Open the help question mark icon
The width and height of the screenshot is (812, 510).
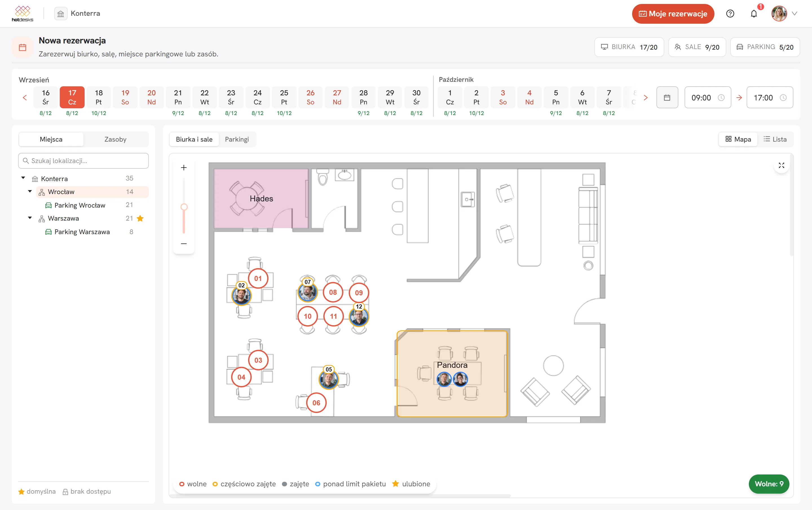click(x=730, y=14)
